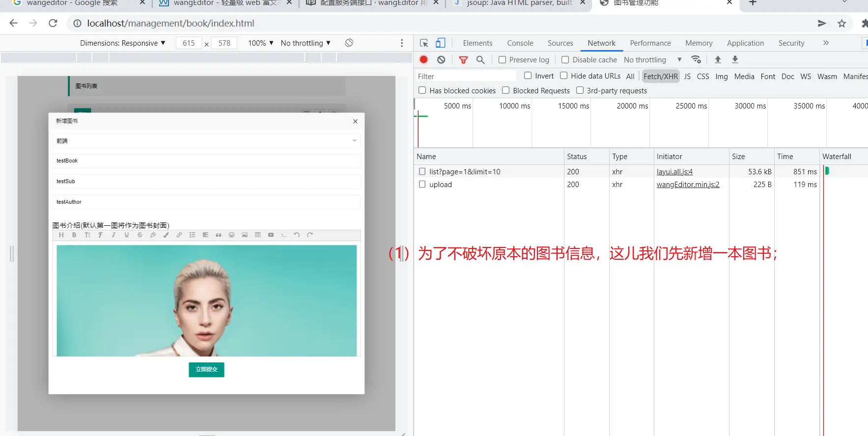Toggle device toolbar icon in DevTools

(x=441, y=43)
